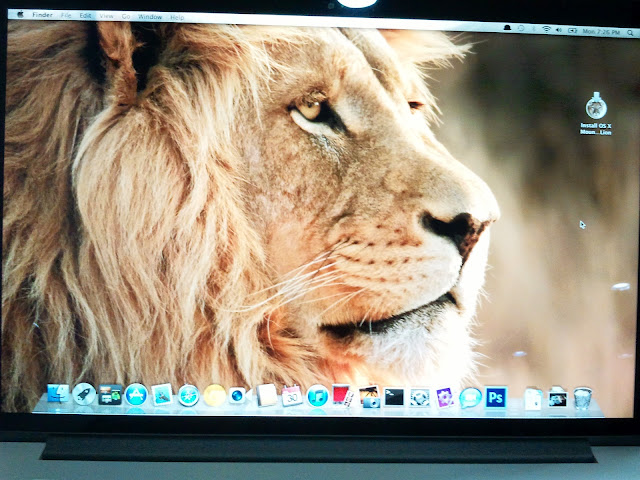Open Time Machine menu bar icon
Image resolution: width=640 pixels, height=480 pixels.
point(521,28)
